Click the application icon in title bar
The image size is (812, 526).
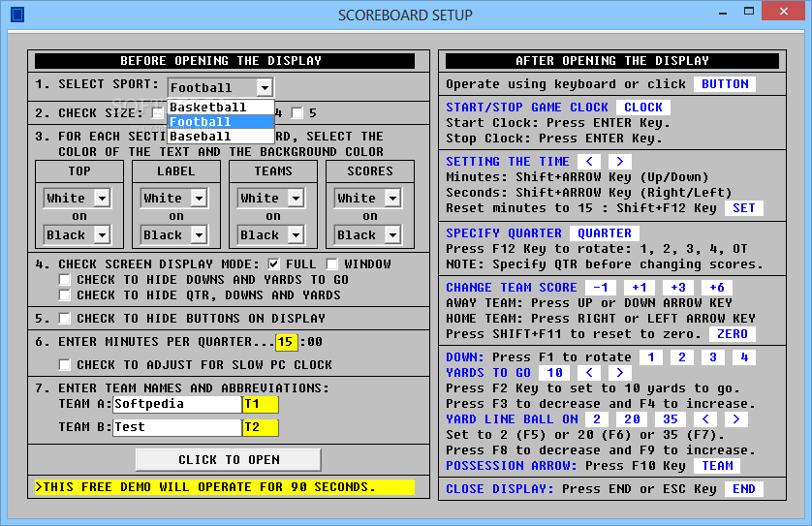tap(17, 15)
